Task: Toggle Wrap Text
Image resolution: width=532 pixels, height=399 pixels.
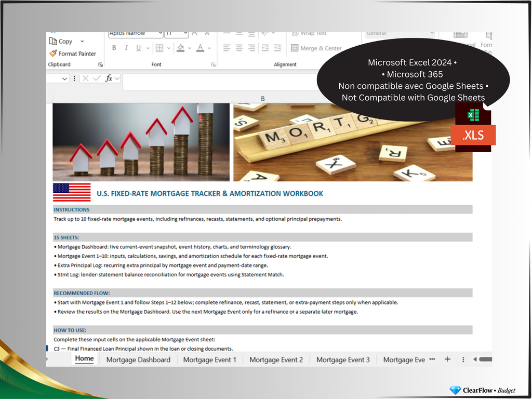Action: pos(309,34)
